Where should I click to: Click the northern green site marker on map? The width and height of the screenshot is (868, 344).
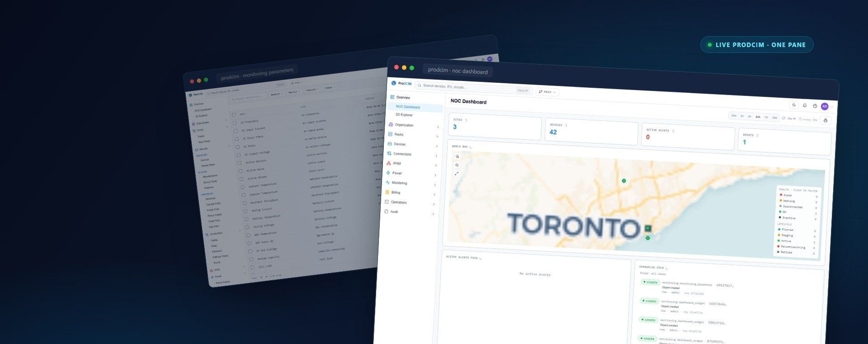pos(624,181)
